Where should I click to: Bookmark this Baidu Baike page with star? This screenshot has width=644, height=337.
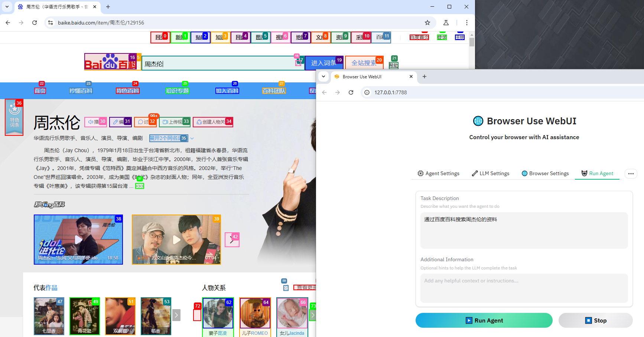tap(427, 23)
